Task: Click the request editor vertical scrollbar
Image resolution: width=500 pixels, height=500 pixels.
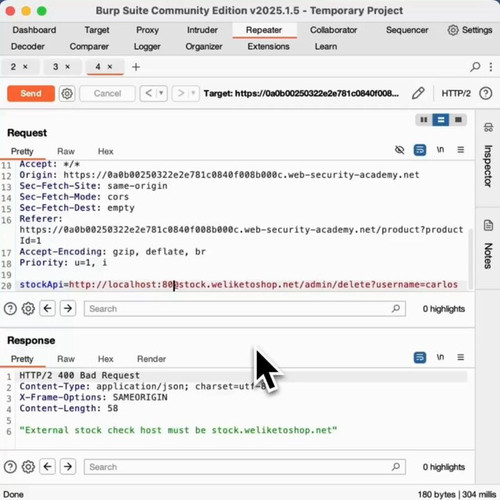Action: click(470, 259)
